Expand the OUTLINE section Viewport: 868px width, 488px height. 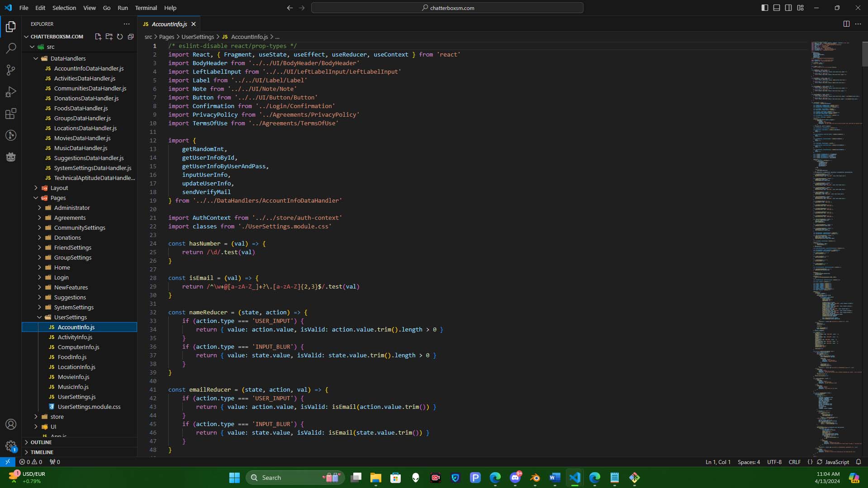click(41, 442)
